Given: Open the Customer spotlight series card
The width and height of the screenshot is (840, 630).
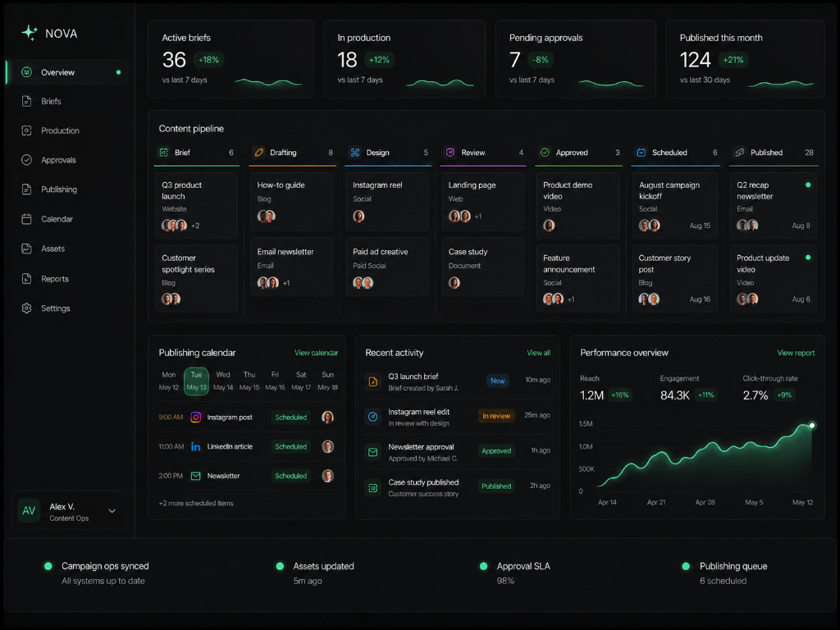Looking at the screenshot, I should 196,278.
